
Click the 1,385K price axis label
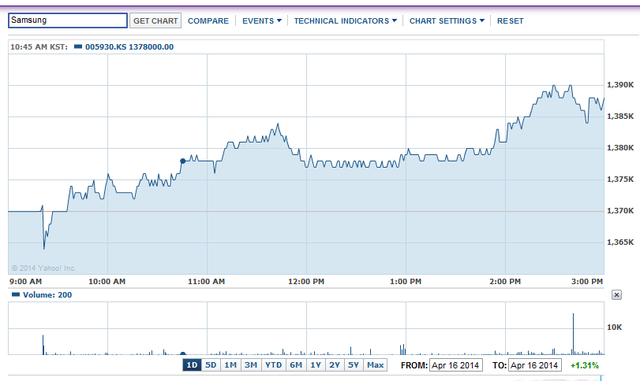pos(620,116)
